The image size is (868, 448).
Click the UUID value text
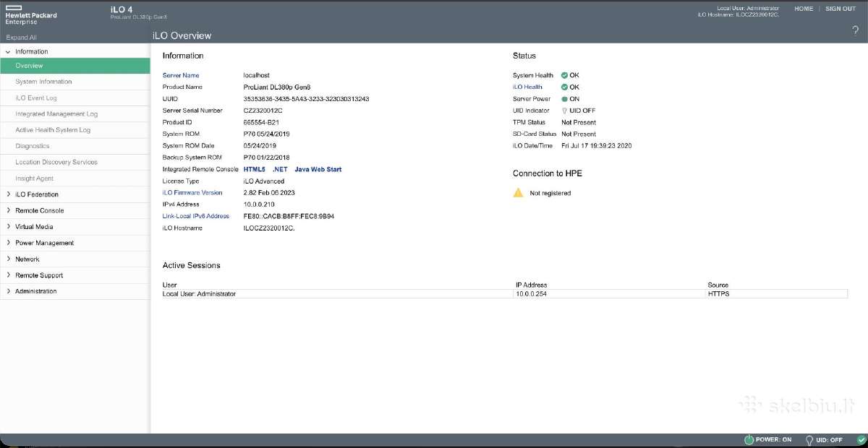point(307,98)
